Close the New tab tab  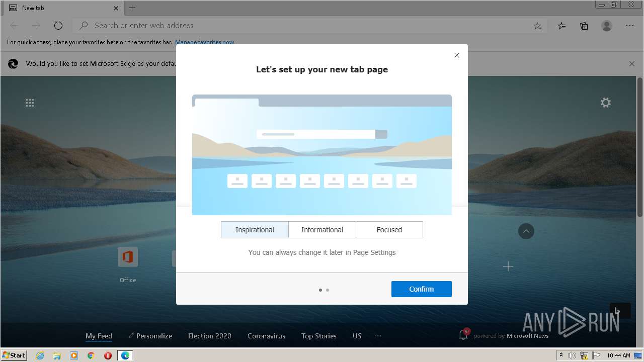[x=116, y=8]
